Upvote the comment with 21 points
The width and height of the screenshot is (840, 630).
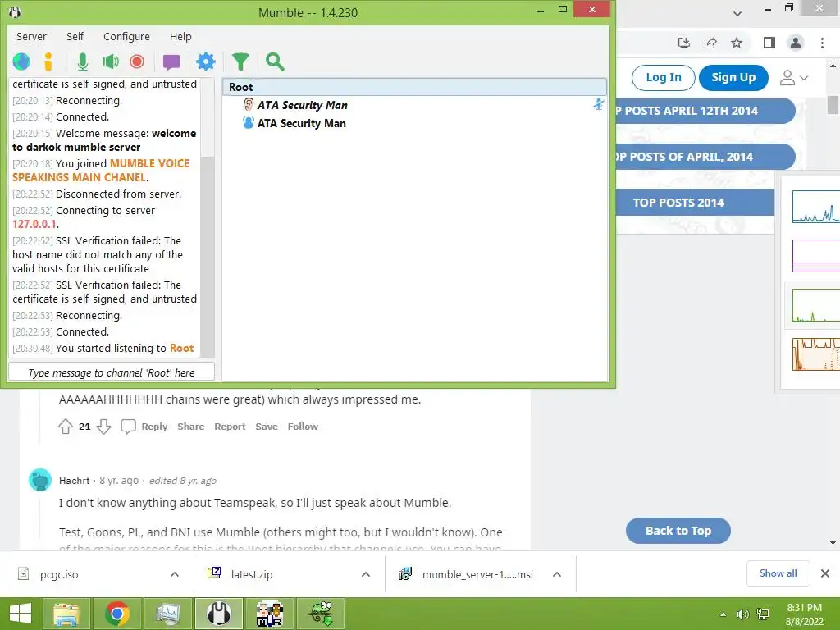(66, 427)
